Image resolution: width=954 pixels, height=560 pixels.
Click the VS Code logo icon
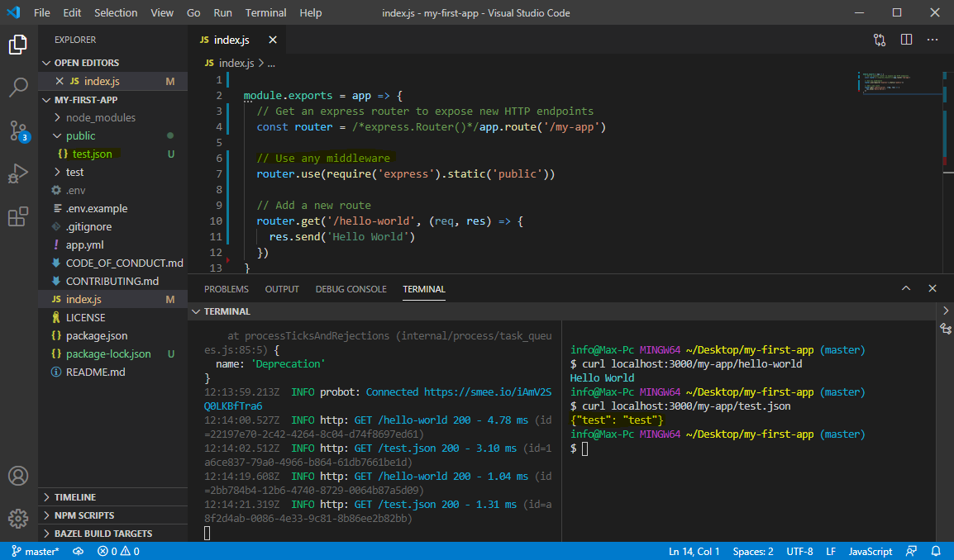coord(13,12)
